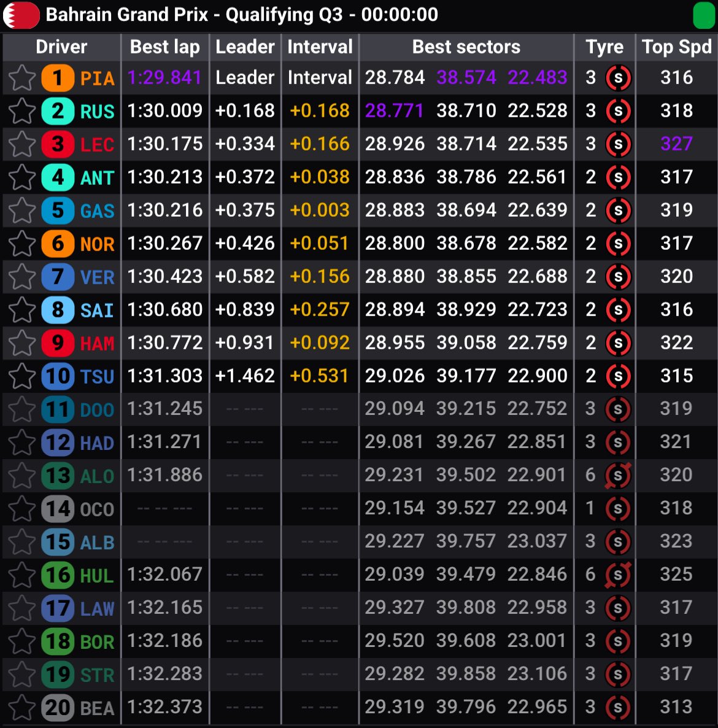
Task: Toggle favorite star for ANT
Action: [x=22, y=178]
